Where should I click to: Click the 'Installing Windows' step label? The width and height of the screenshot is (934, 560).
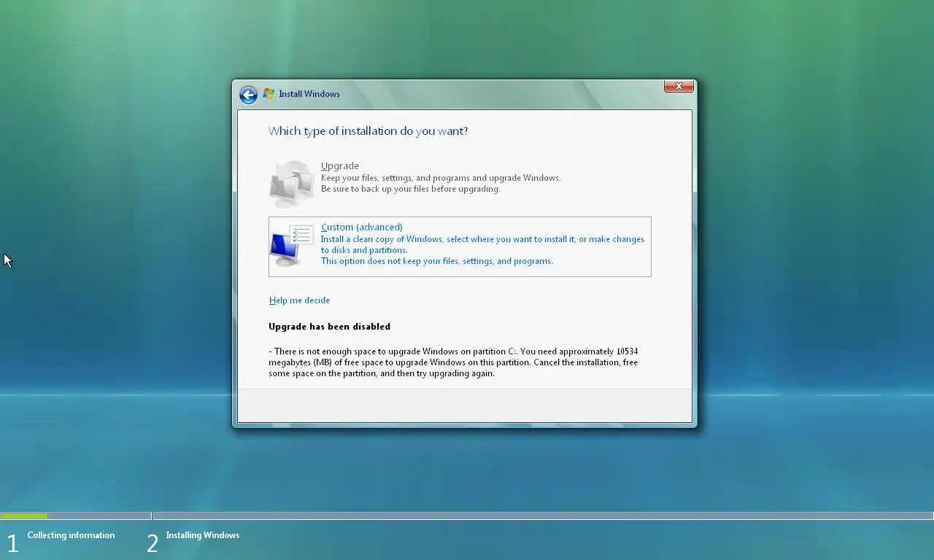point(202,535)
